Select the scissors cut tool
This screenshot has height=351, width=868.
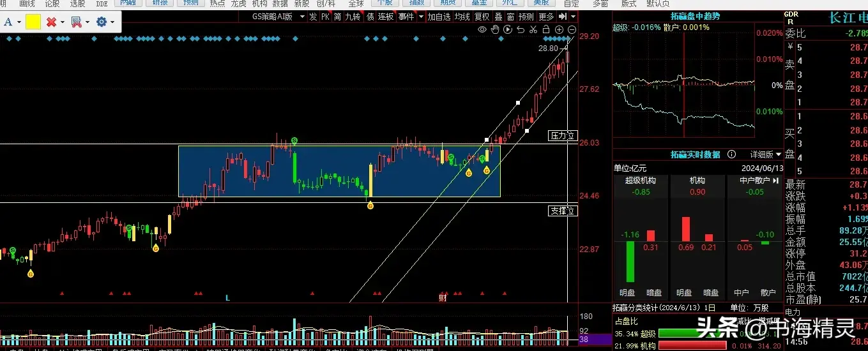pyautogui.click(x=533, y=29)
